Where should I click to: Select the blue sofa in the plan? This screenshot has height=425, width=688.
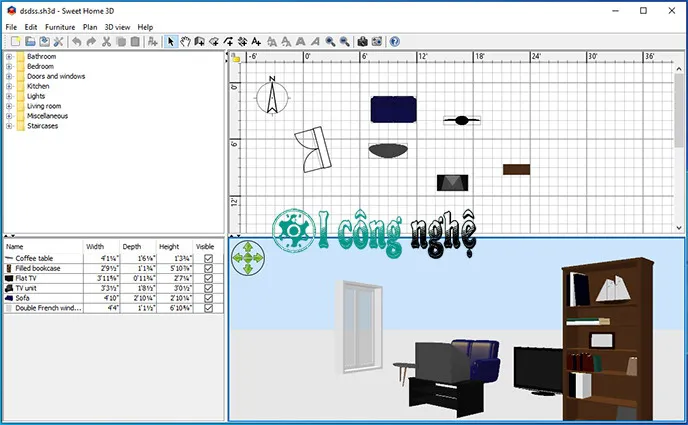click(x=393, y=109)
